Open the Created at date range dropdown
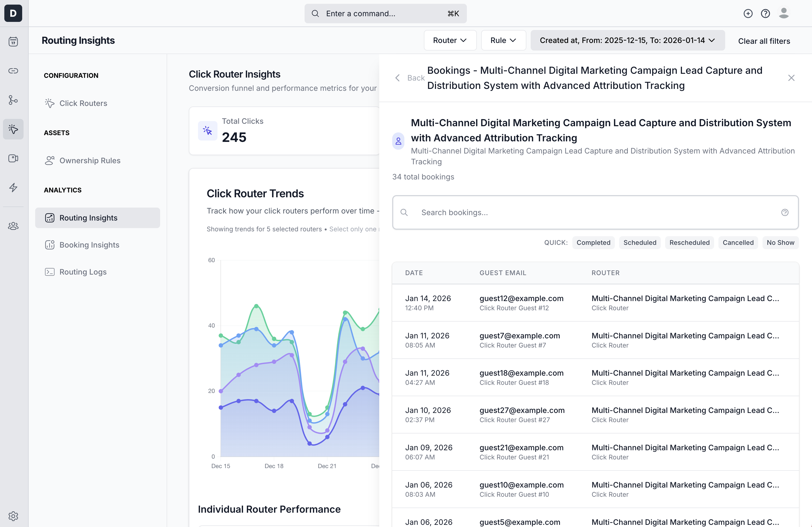 coord(627,40)
